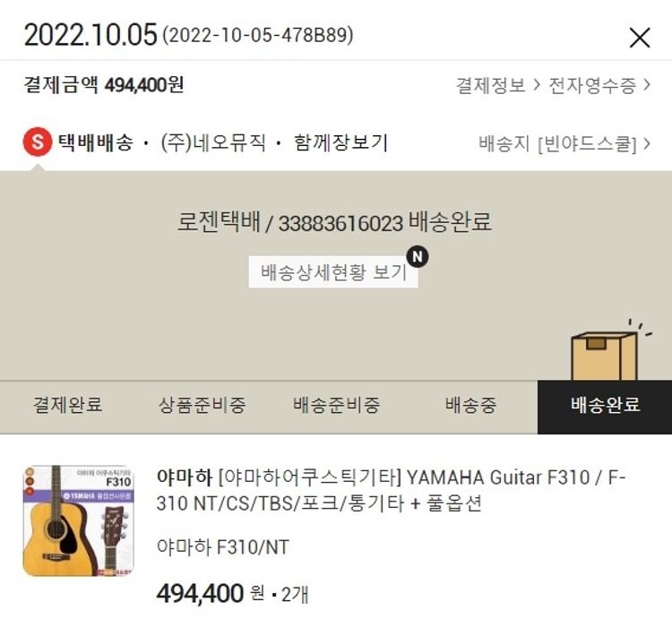Click tracking number 33883616023 text
Viewport: 672px width, 636px height.
click(340, 224)
